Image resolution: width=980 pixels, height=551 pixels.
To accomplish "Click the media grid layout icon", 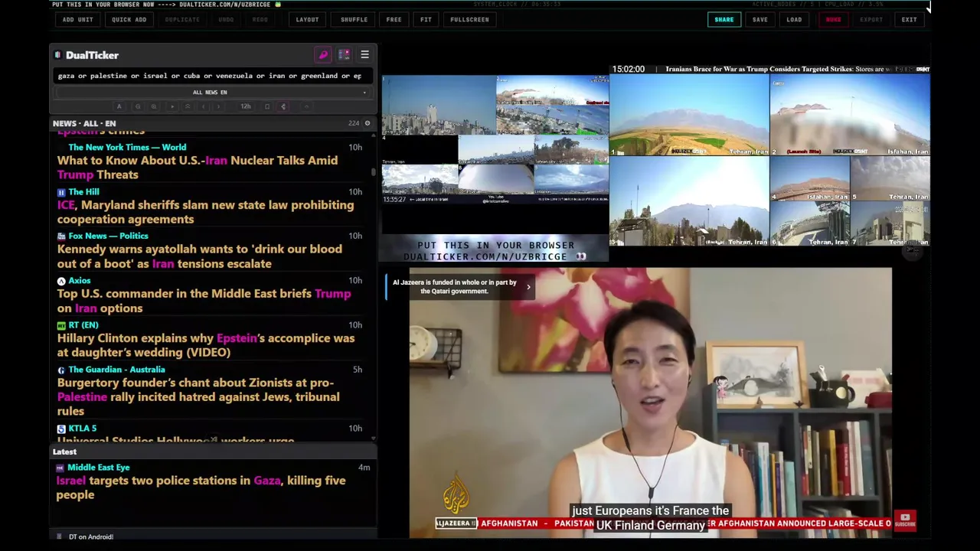I will click(x=344, y=55).
